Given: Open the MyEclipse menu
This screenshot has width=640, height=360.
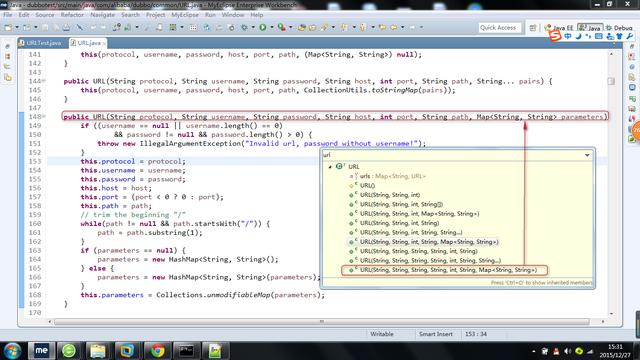Looking at the screenshot, I should [185, 15].
